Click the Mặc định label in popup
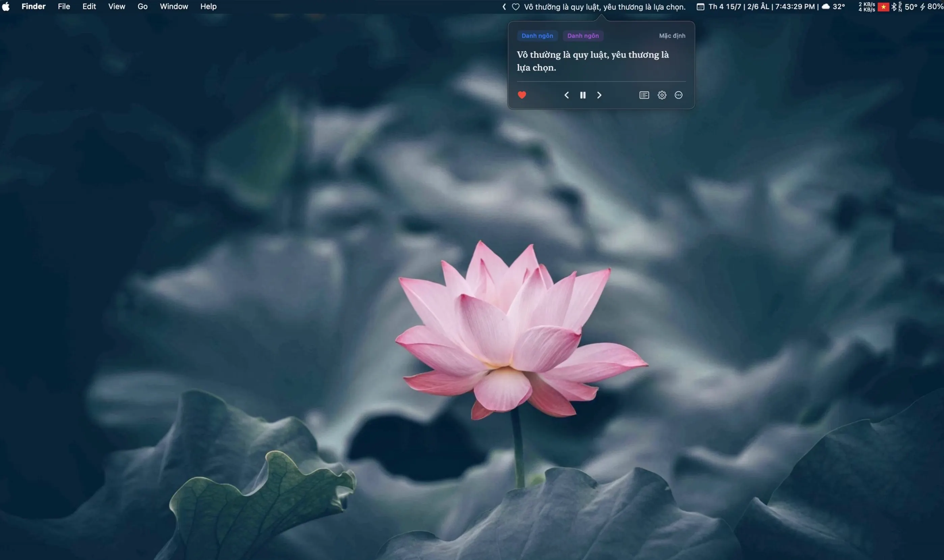This screenshot has width=944, height=560. click(672, 35)
